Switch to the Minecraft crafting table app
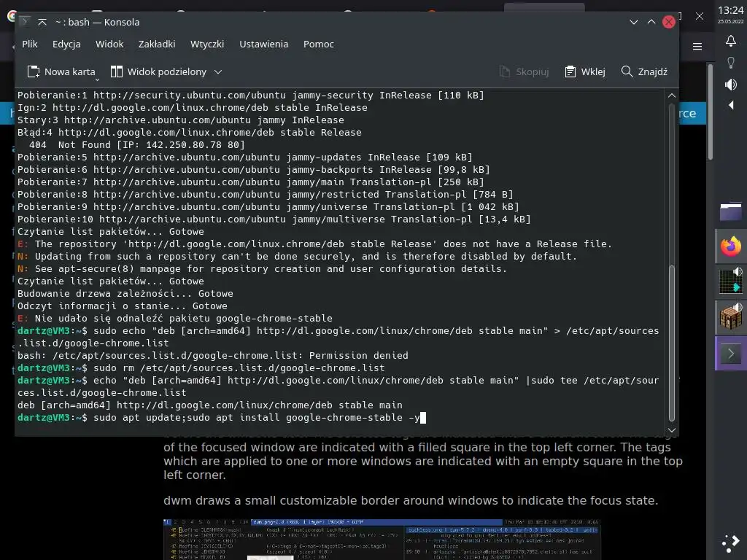 (x=731, y=316)
